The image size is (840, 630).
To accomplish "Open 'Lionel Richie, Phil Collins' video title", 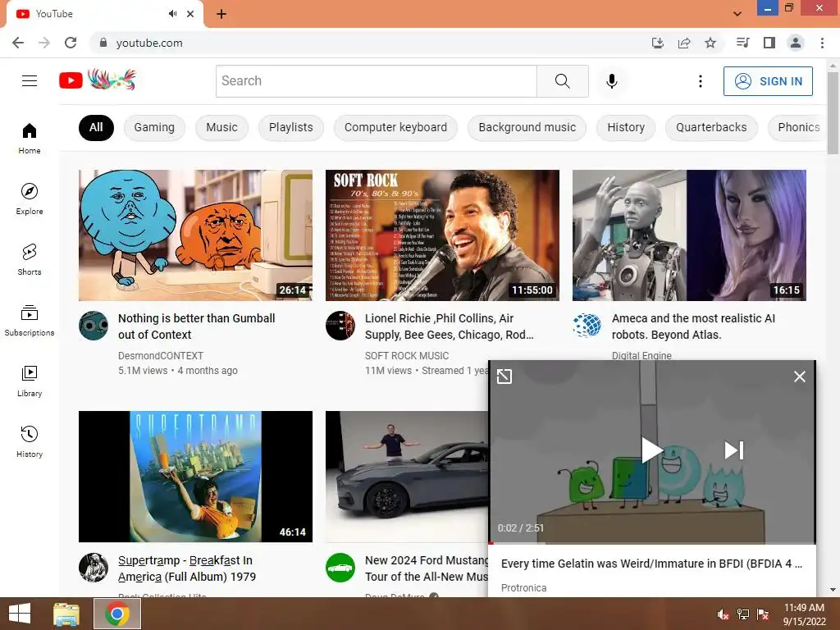I will 449,326.
